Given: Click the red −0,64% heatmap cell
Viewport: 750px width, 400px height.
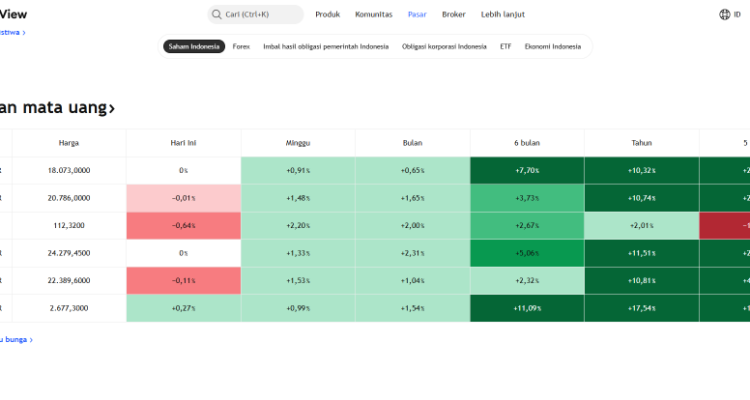Looking at the screenshot, I should [184, 225].
